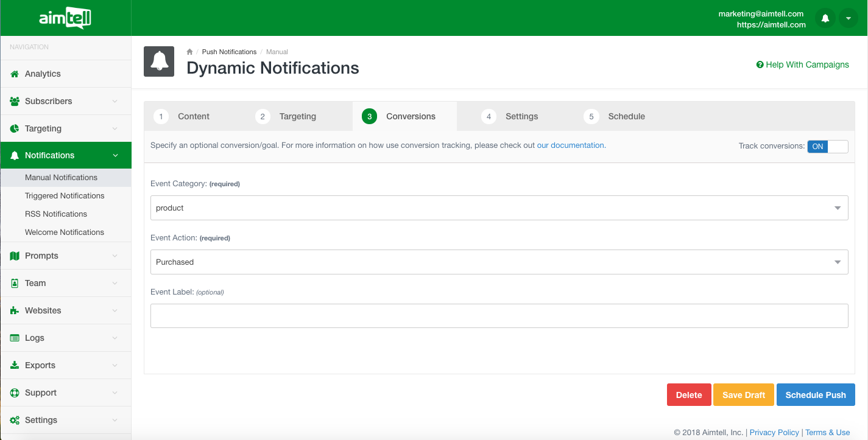Select the Subscribers icon in navigation
The width and height of the screenshot is (868, 440).
[13, 101]
